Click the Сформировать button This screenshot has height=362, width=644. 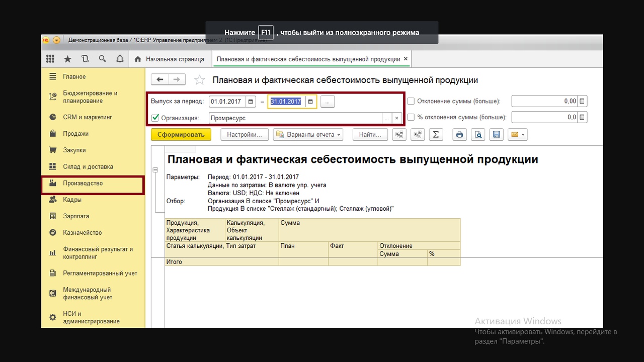[181, 135]
